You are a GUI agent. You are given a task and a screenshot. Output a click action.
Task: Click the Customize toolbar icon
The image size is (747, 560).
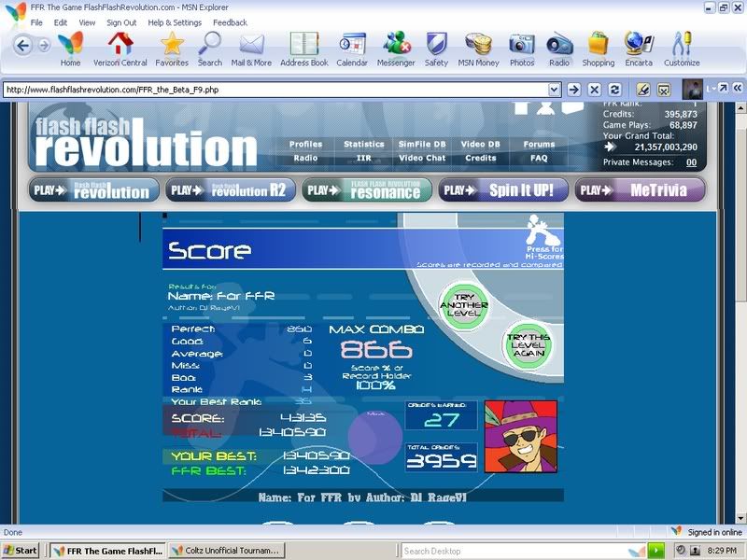682,46
